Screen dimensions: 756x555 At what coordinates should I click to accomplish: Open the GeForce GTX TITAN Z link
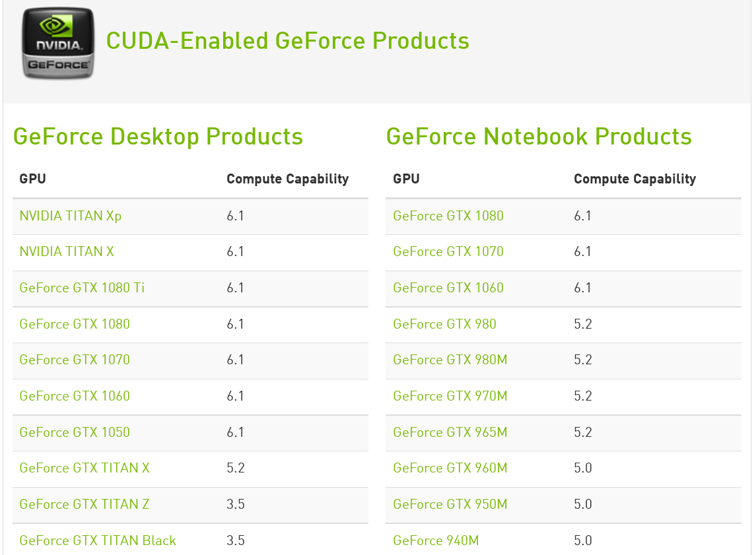pos(85,504)
